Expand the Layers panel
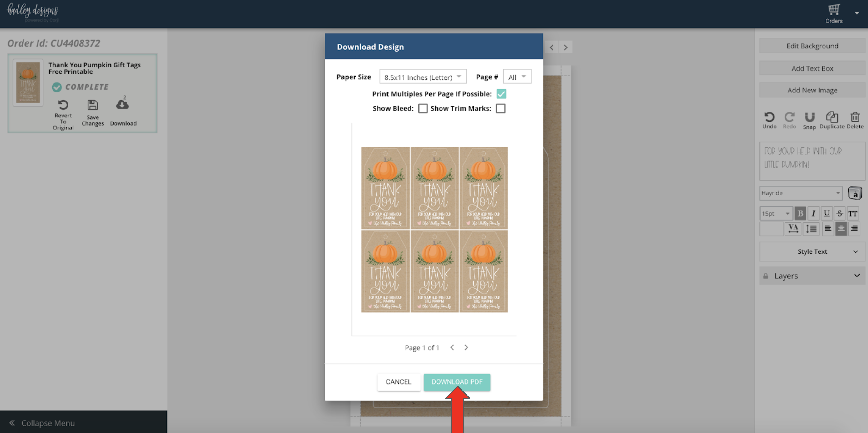 [x=812, y=276]
